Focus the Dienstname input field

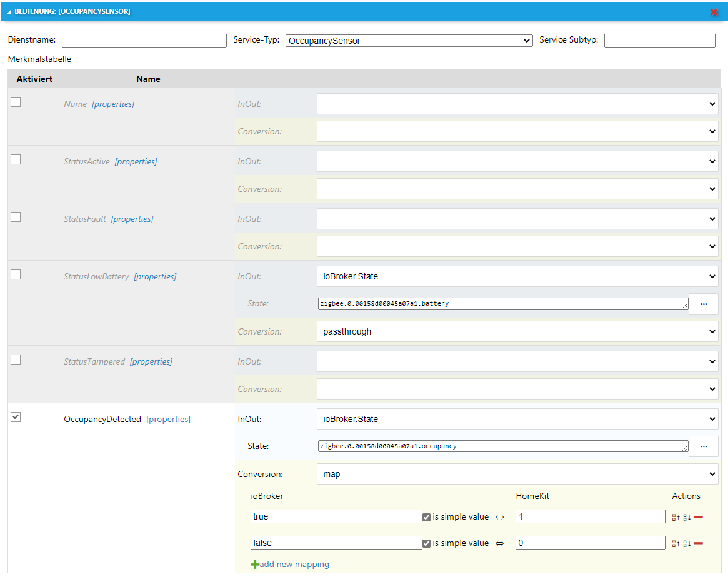tap(144, 41)
